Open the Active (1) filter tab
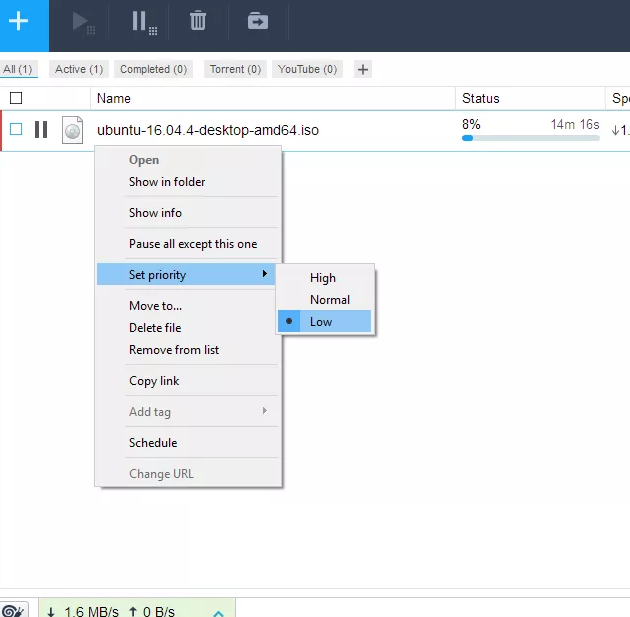This screenshot has width=630, height=617. tap(79, 69)
